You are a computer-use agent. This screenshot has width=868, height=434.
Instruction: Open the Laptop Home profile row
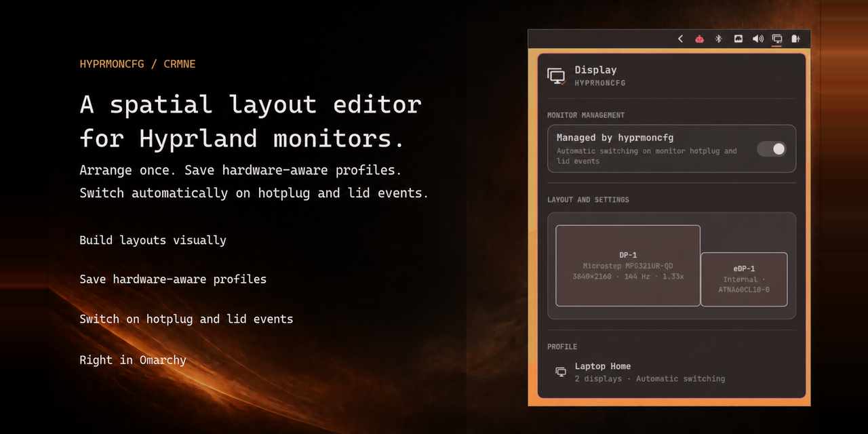tap(671, 372)
